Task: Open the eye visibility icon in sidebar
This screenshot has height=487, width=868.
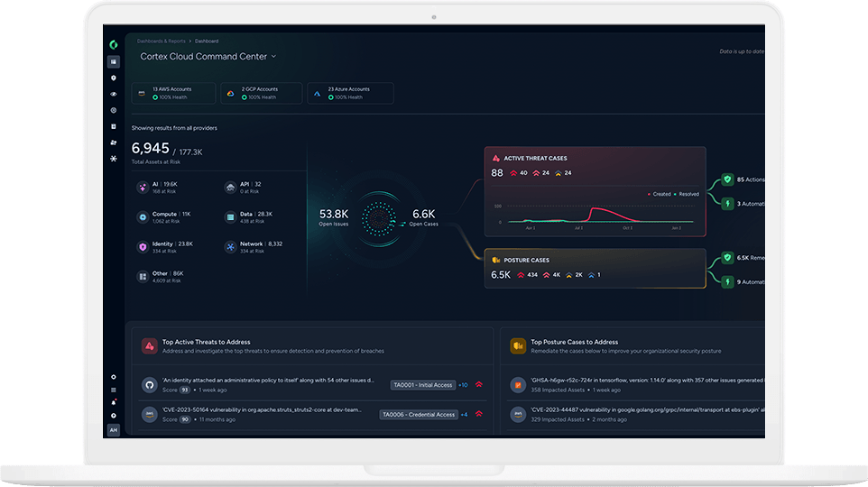Action: coord(114,94)
